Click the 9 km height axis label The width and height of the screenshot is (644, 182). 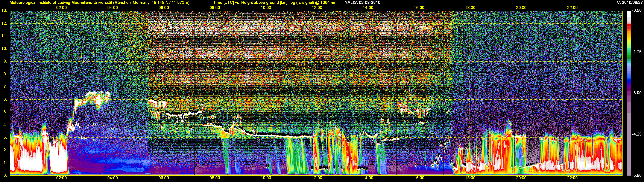coord(5,61)
